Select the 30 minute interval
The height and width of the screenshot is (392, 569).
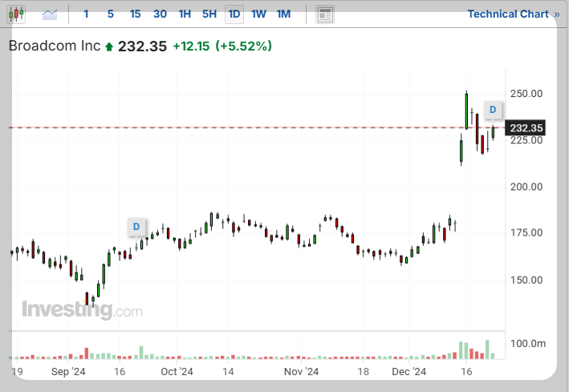point(160,14)
